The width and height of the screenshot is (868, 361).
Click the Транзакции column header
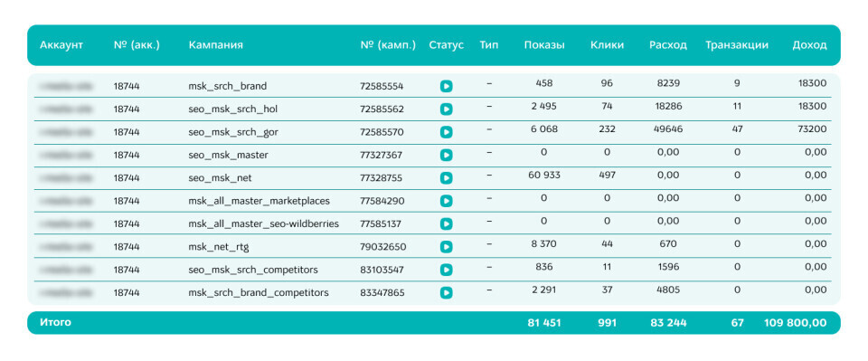(x=736, y=45)
